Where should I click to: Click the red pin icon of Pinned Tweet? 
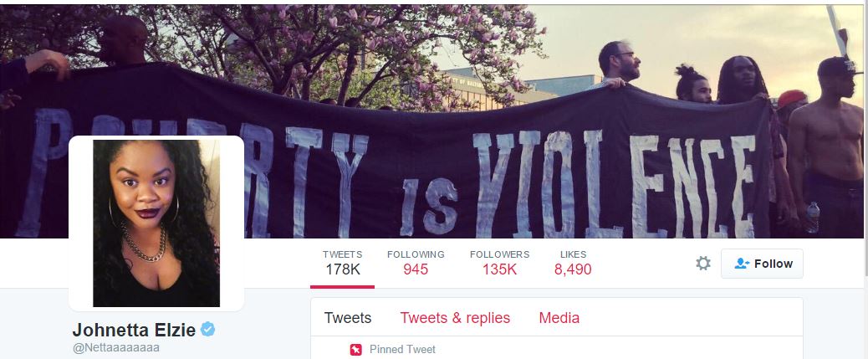tap(355, 350)
